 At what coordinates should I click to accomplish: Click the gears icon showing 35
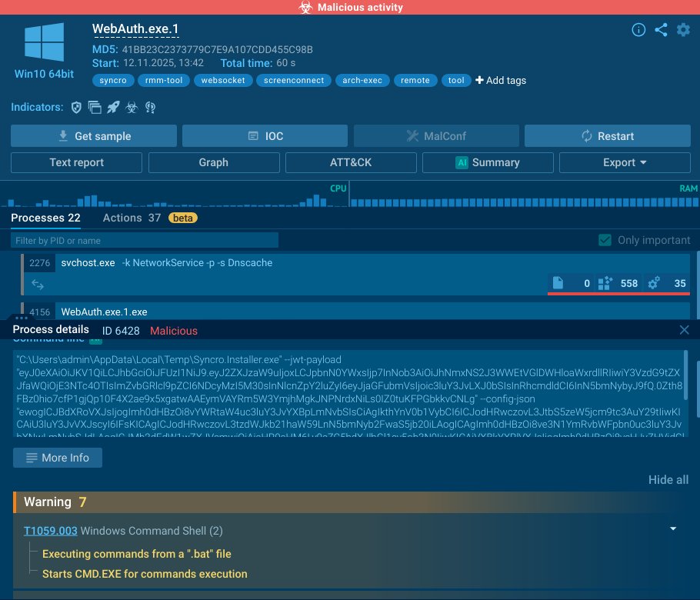coord(654,283)
